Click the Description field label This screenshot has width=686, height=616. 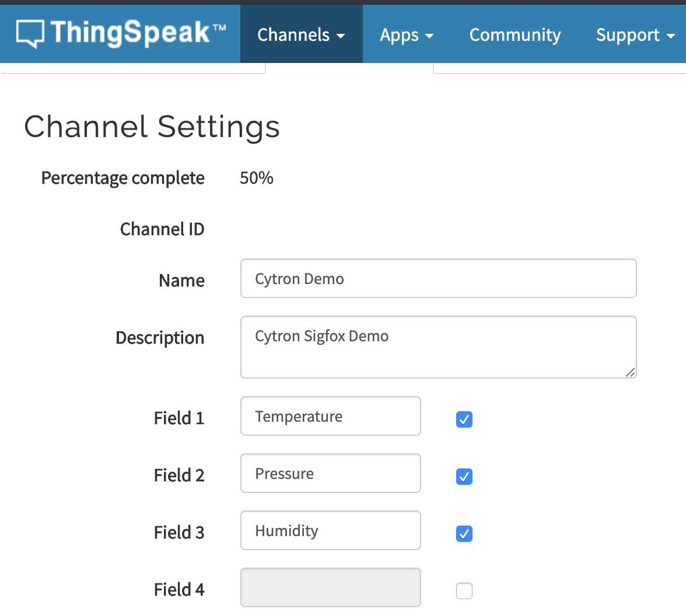[160, 338]
